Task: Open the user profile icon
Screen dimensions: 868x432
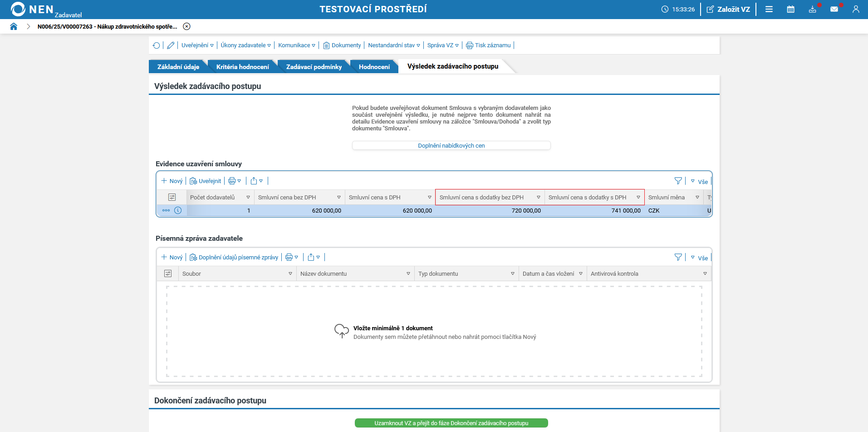Action: click(x=856, y=9)
